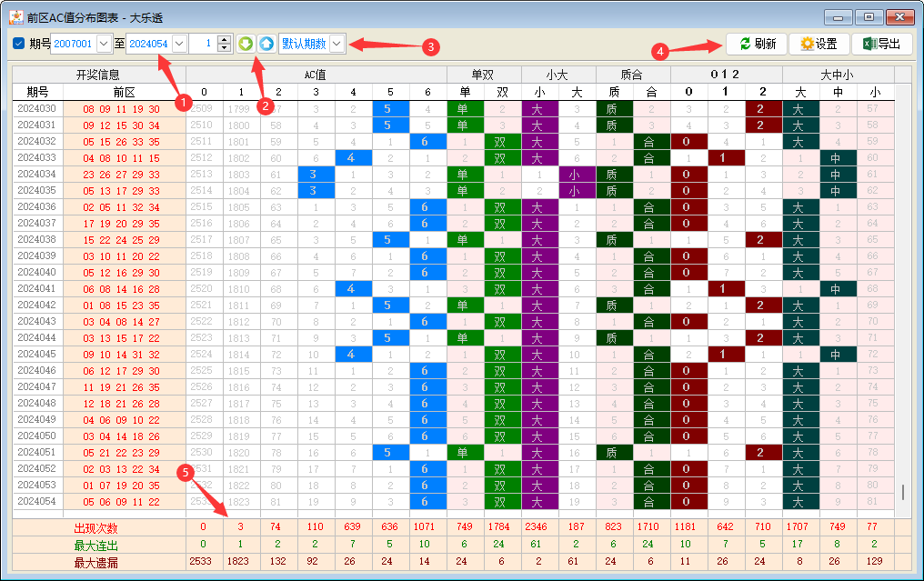Expand the start period 2007001 dropdown

[104, 44]
